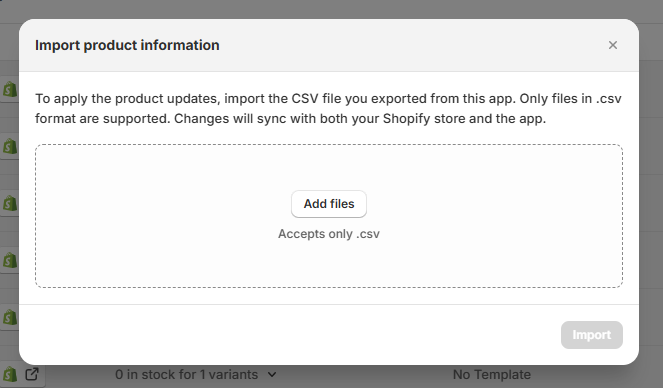
Task: Click the 'Import product information' title
Action: coord(127,45)
